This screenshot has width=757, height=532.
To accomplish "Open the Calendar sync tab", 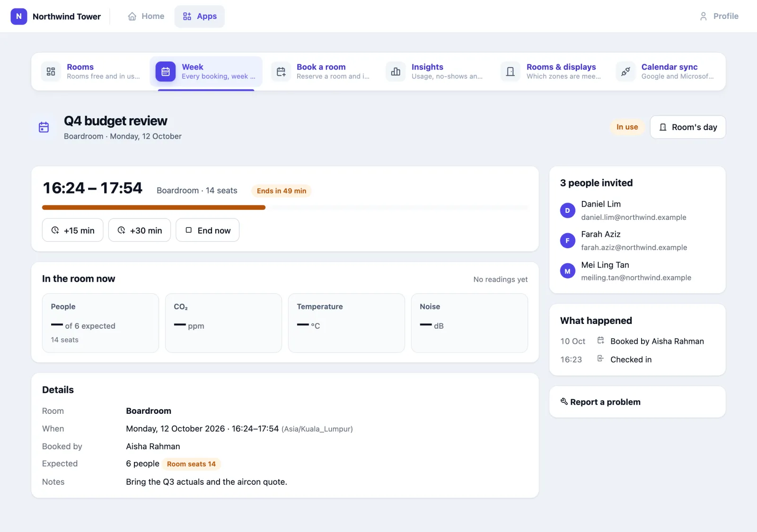I will tap(666, 72).
